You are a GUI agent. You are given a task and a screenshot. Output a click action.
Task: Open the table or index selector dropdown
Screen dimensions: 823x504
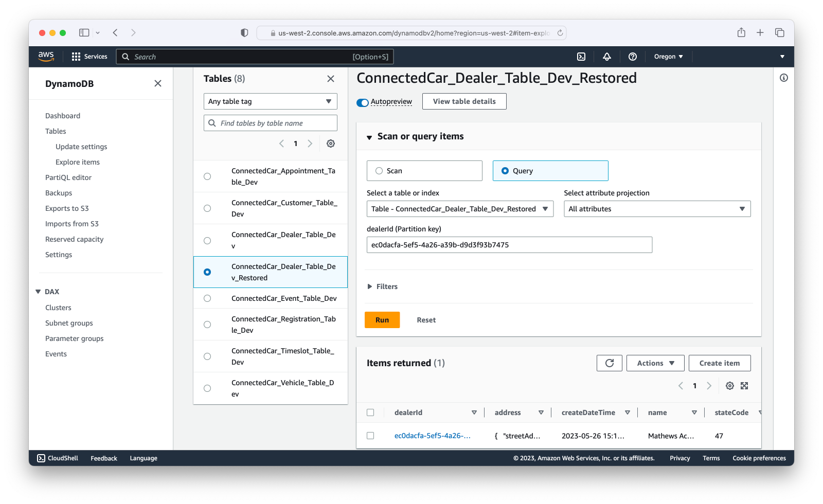click(x=460, y=209)
